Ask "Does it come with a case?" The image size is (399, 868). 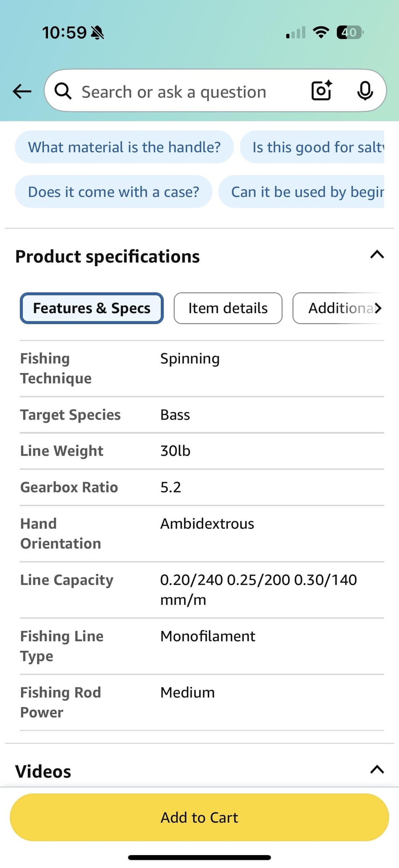coord(113,192)
